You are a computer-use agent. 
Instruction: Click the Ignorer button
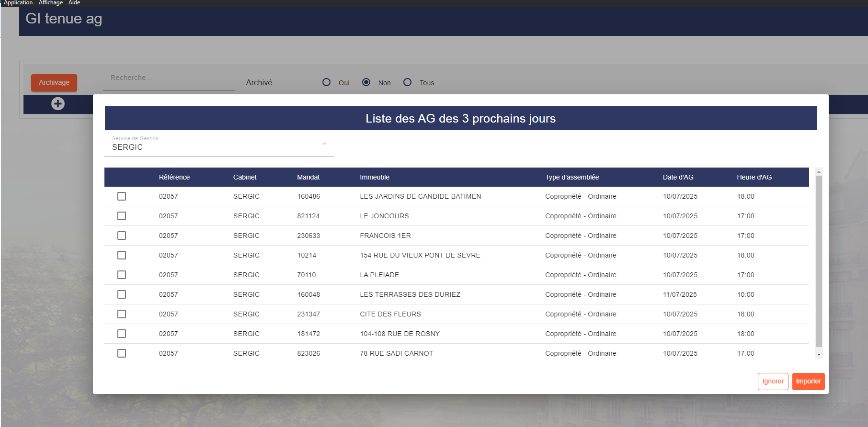click(773, 382)
